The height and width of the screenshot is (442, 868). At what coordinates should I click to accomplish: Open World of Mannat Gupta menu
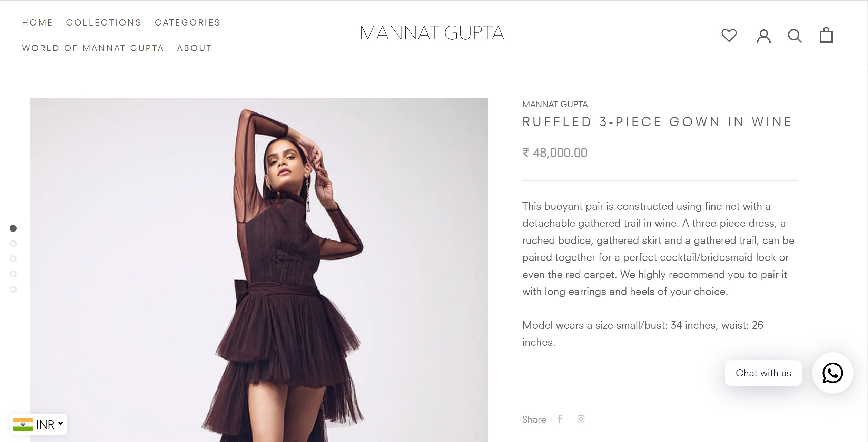(x=93, y=48)
